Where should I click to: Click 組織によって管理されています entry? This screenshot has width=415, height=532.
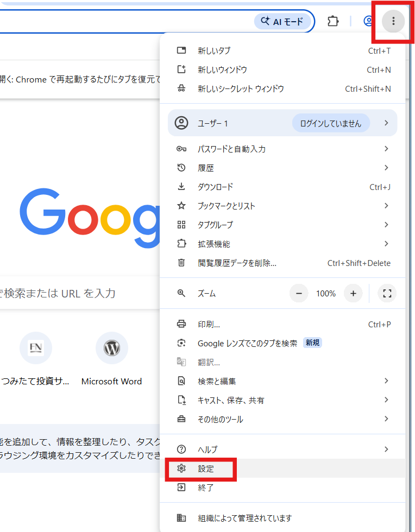click(x=282, y=518)
